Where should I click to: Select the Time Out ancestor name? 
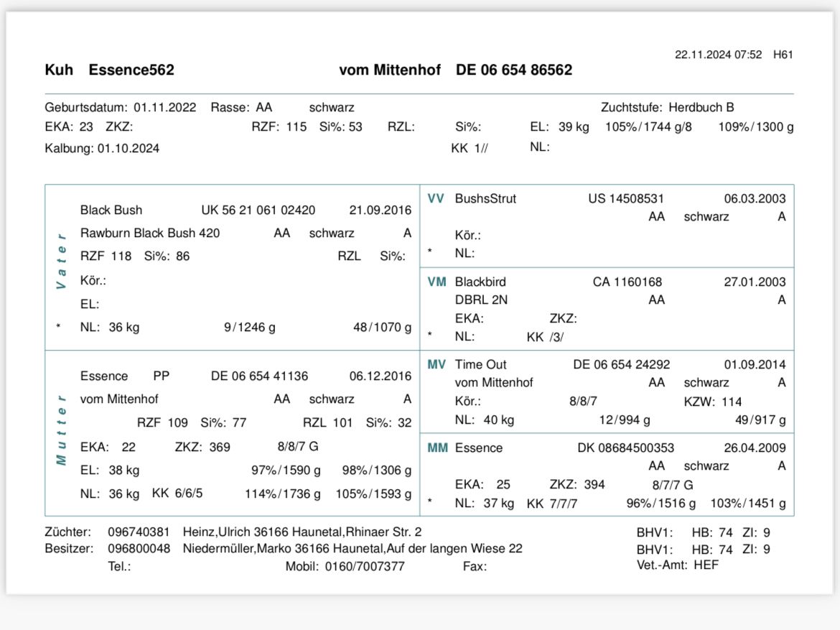pos(480,365)
